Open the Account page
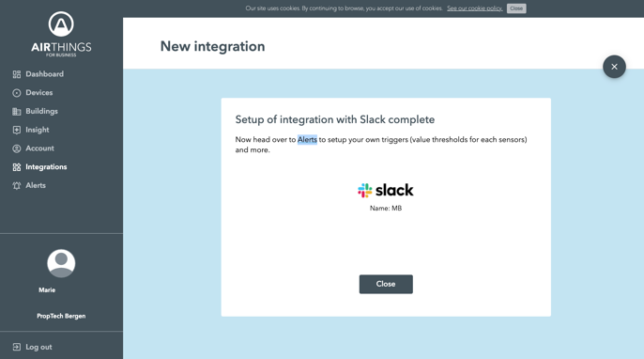 pyautogui.click(x=39, y=148)
